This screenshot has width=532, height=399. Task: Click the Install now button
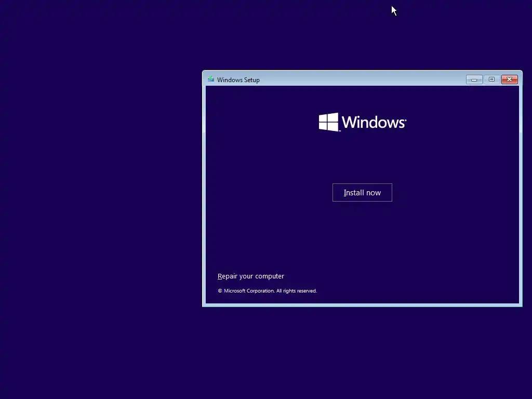(362, 192)
